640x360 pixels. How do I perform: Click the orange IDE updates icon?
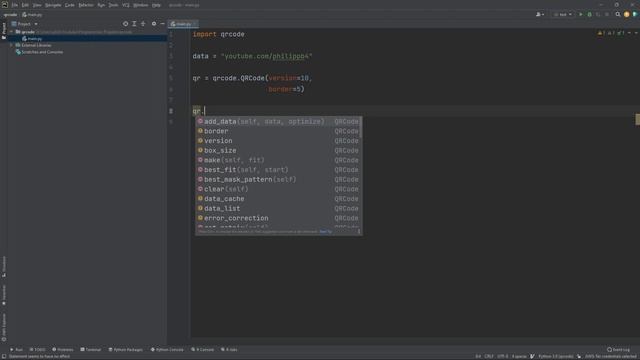[627, 15]
